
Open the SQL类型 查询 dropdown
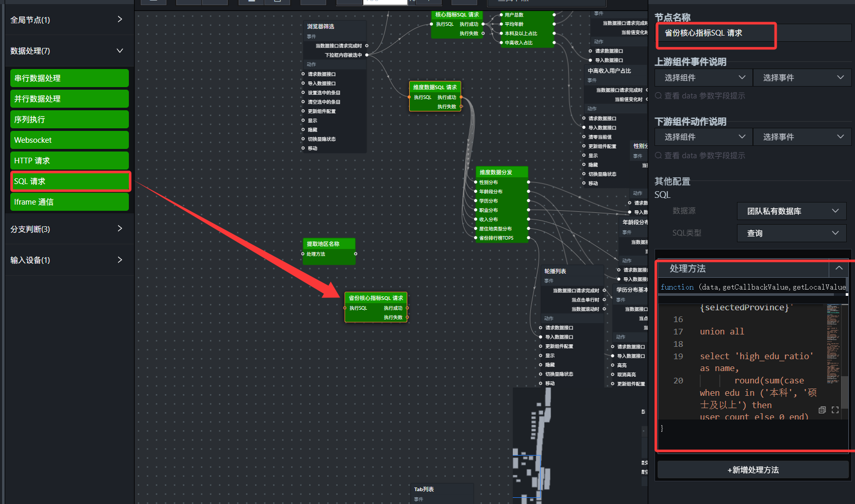tap(792, 233)
